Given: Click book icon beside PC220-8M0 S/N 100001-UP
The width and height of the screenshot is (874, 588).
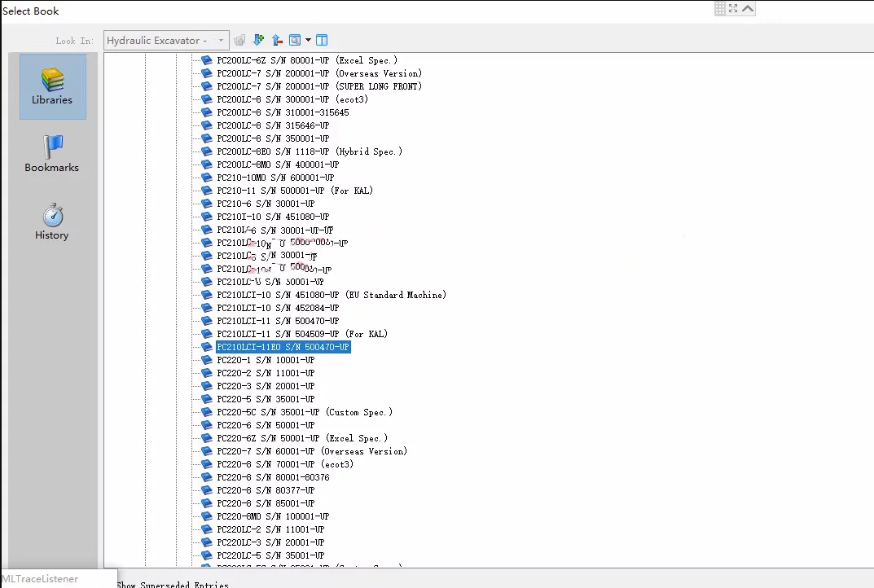Looking at the screenshot, I should pos(207,516).
